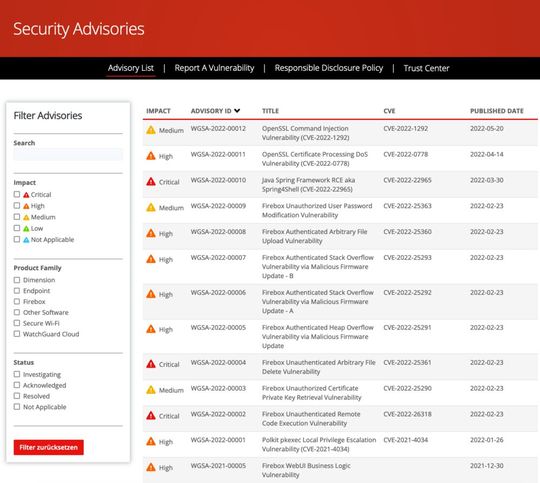Click the High warning icon for WGSA-2022-00005
The image size is (540, 483).
point(151,329)
